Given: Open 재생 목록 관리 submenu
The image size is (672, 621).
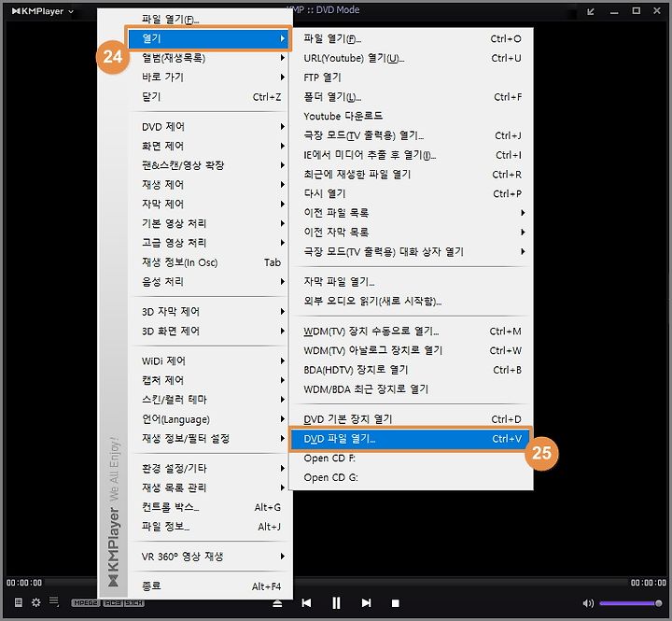Looking at the screenshot, I should [x=209, y=487].
